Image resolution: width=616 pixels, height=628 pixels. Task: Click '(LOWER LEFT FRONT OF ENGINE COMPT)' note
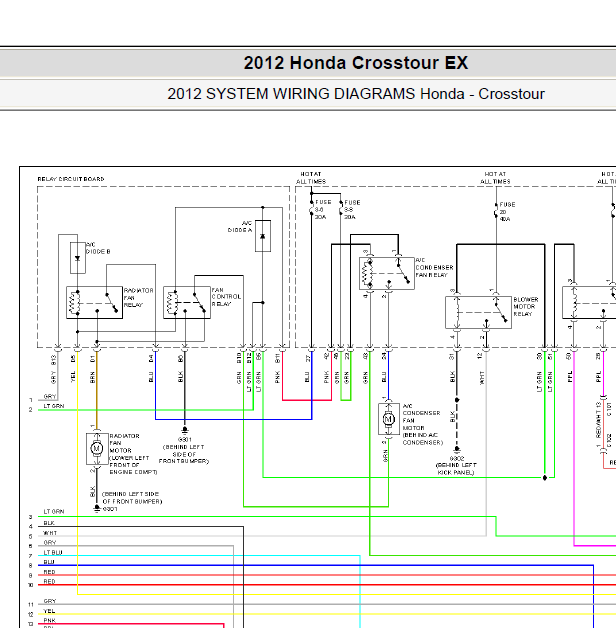tap(133, 465)
